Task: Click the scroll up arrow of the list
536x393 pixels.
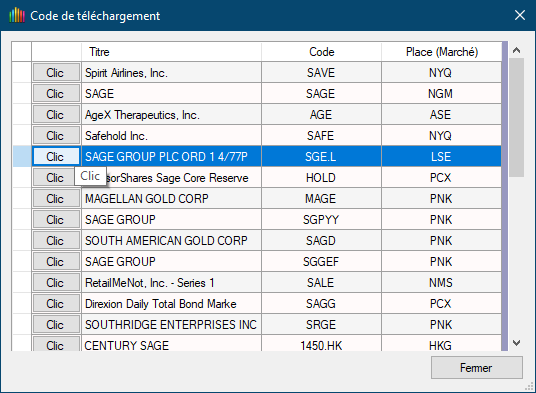Action: [517, 50]
